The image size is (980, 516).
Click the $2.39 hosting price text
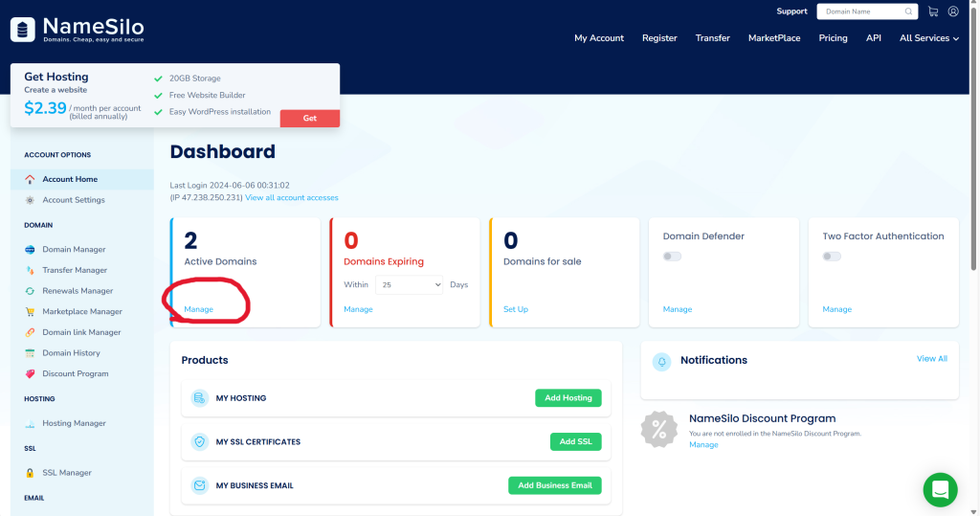click(45, 108)
